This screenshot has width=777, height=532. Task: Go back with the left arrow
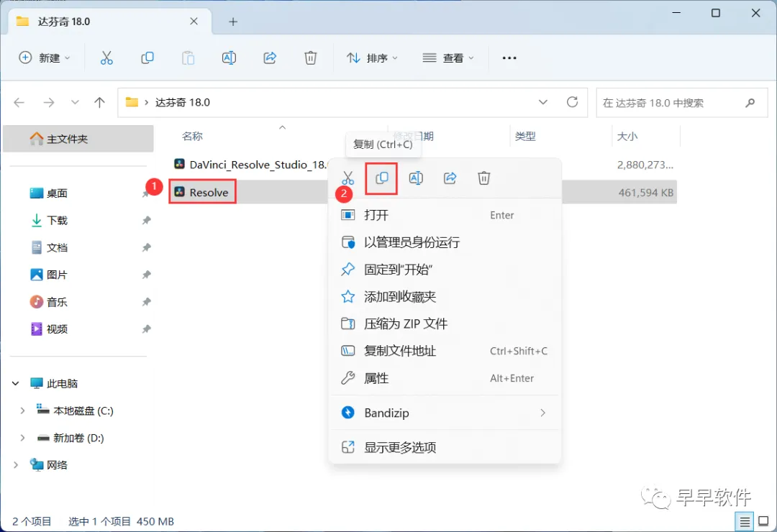click(x=19, y=103)
